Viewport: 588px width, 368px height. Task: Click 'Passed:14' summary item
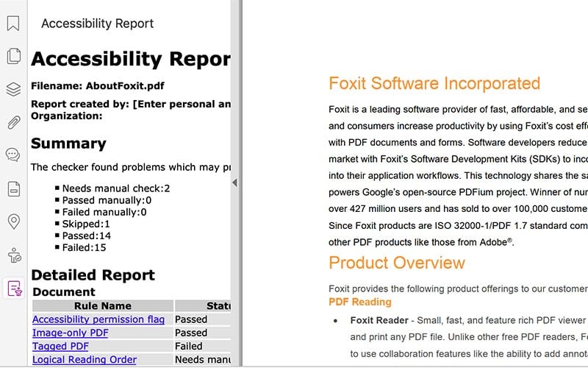point(87,236)
